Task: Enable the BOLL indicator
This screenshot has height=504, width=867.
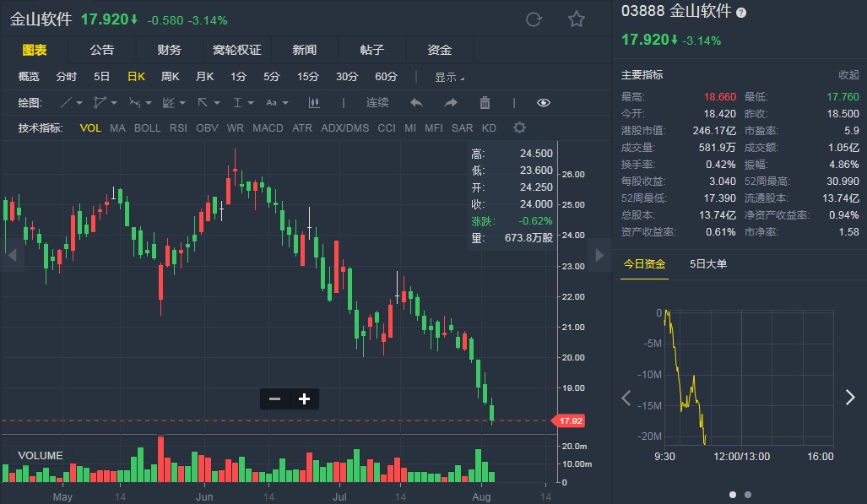Action: [x=147, y=128]
